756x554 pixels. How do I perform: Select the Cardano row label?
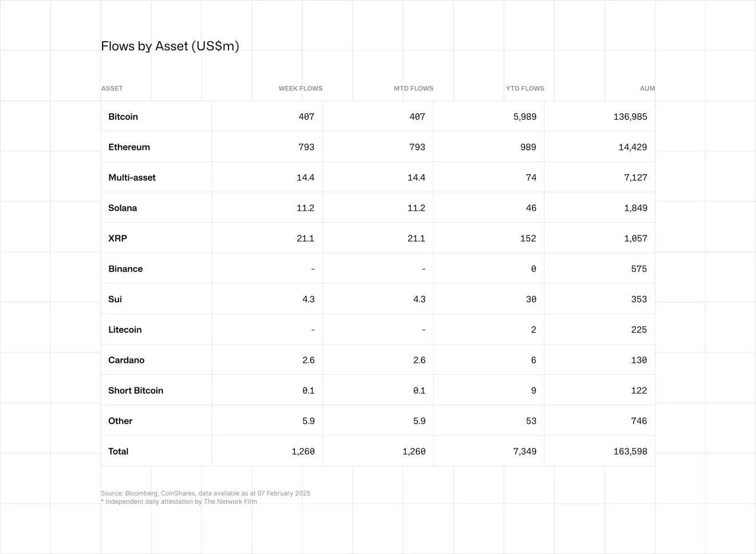click(126, 360)
